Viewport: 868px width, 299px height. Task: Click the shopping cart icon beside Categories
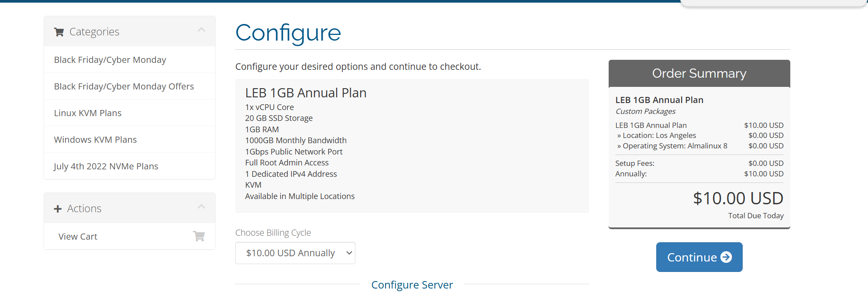click(x=59, y=32)
